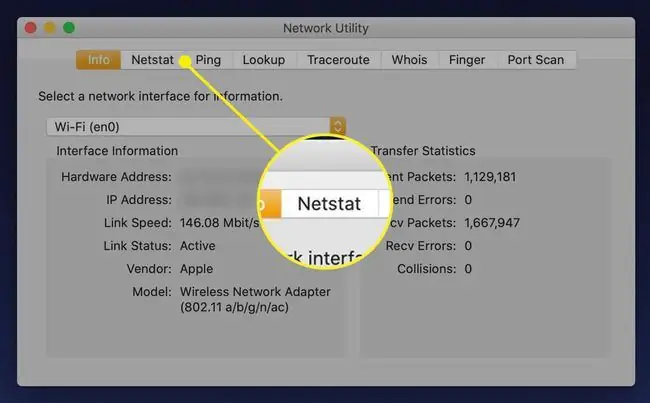This screenshot has height=403, width=650.
Task: Click the Link Status value Active
Action: tap(197, 245)
